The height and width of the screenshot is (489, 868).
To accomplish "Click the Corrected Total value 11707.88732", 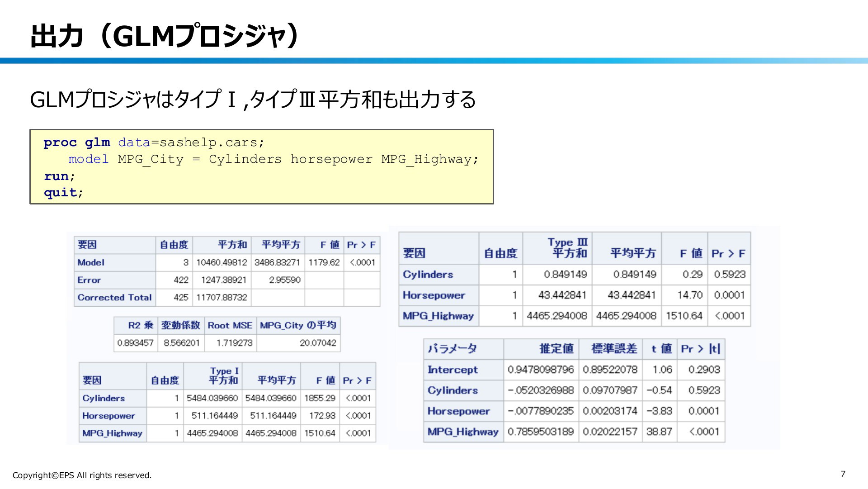I will click(222, 298).
